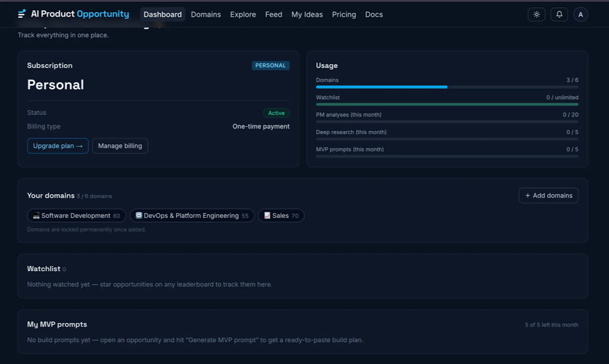Click the MVP prompts usage progress bar
Viewport: 609px width, 364px height.
[447, 156]
